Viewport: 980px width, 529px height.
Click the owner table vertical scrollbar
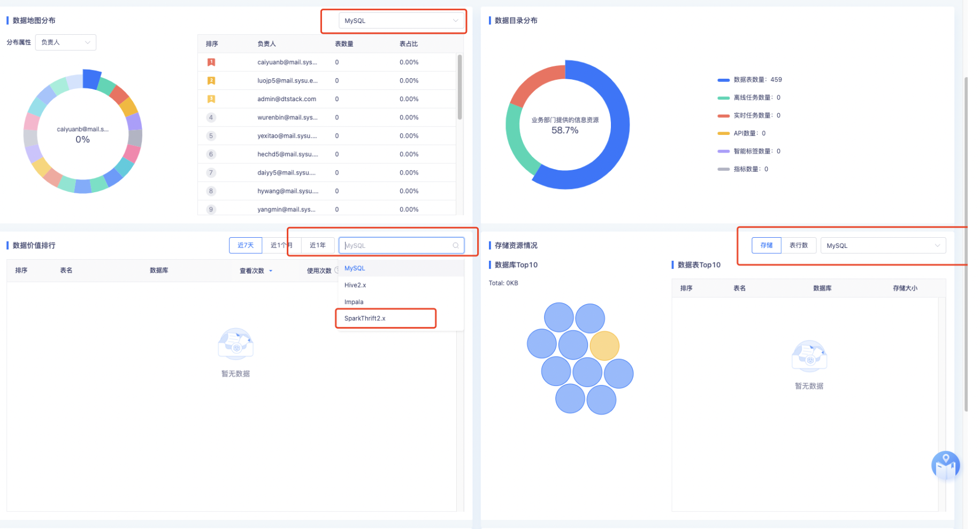pyautogui.click(x=460, y=87)
